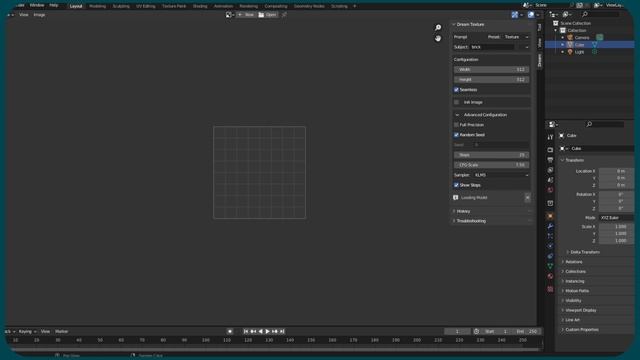
Task: Click the properties editor search icon
Action: coord(589,124)
